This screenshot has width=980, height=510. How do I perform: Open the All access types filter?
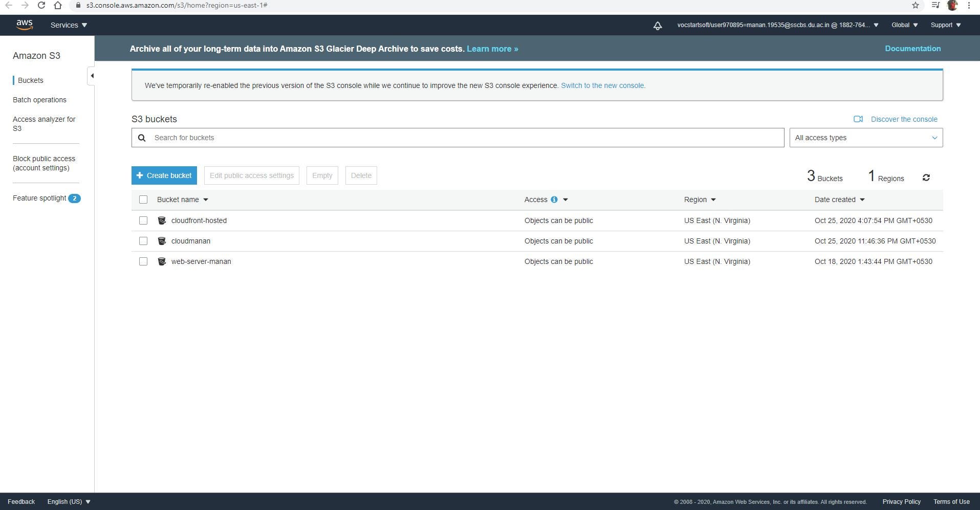[x=866, y=138]
